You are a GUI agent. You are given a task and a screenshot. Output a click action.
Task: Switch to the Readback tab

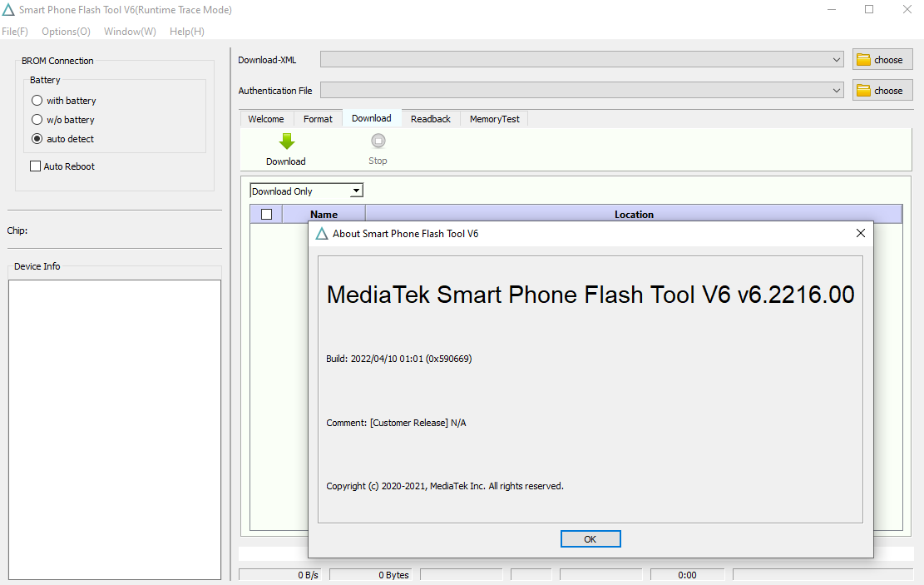point(431,119)
